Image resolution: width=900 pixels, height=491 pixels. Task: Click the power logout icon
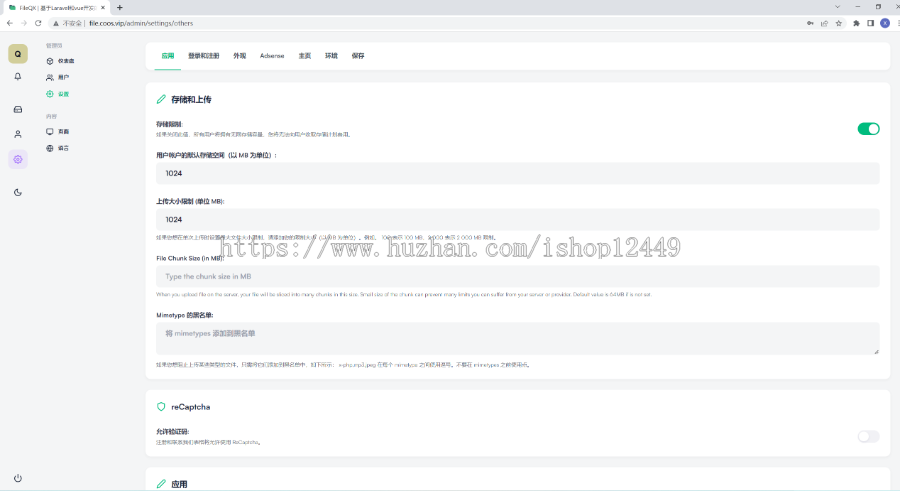click(x=18, y=478)
